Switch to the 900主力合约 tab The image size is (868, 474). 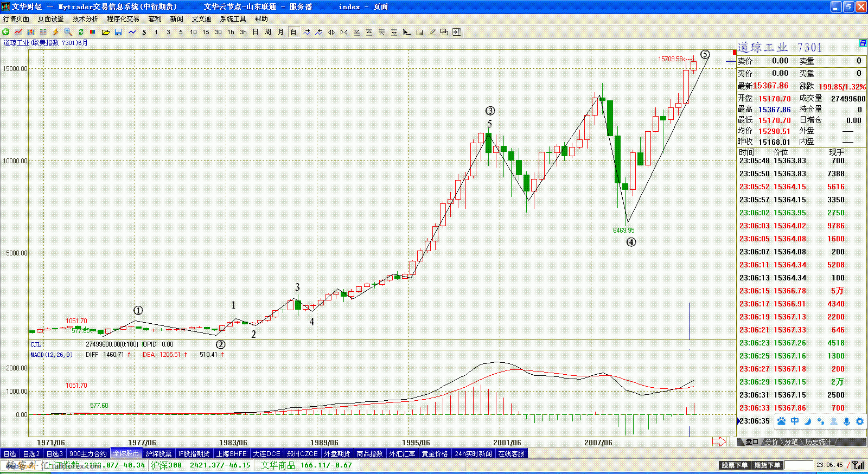click(x=88, y=453)
